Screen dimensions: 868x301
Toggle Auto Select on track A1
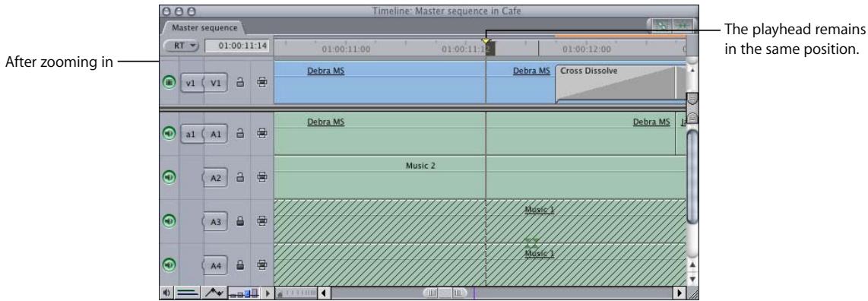[x=261, y=133]
